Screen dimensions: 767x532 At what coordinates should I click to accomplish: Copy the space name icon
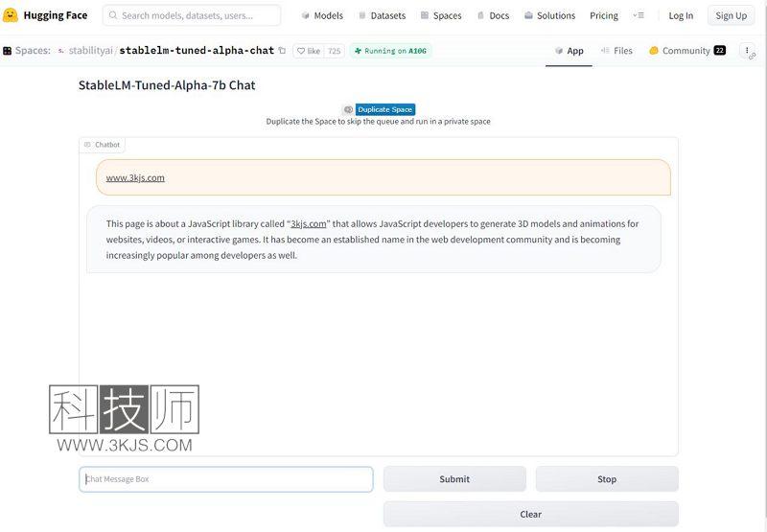coord(282,50)
